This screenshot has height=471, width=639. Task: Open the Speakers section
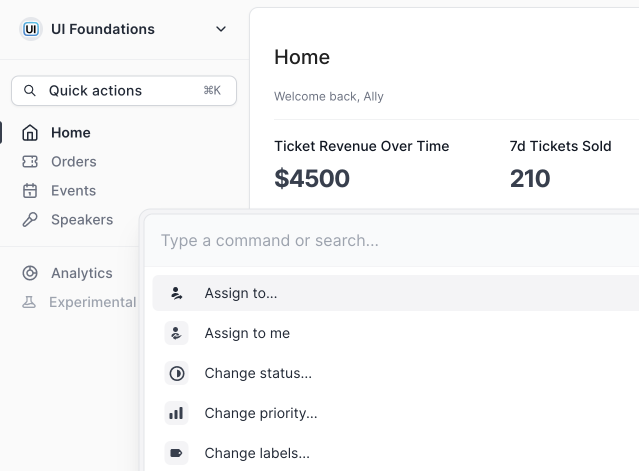click(x=82, y=220)
